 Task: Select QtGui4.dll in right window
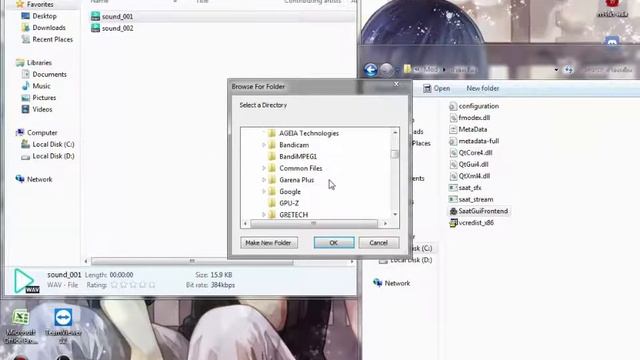pos(469,164)
